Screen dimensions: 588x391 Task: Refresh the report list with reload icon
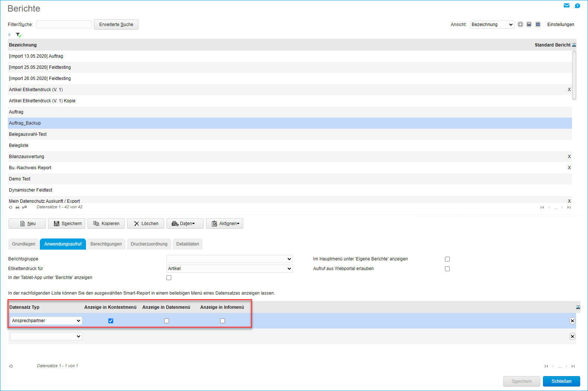tap(11, 207)
